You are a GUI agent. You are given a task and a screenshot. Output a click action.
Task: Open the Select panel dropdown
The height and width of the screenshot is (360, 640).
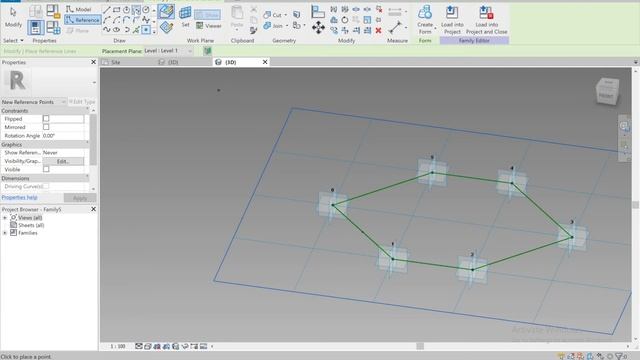[13, 40]
